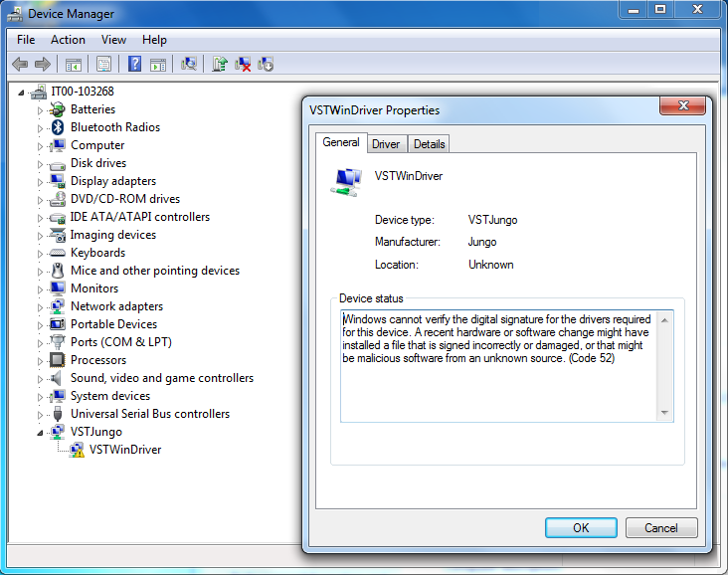Viewport: 728px width, 575px height.
Task: Select the VSTWinDriver tree item label
Action: (x=125, y=450)
